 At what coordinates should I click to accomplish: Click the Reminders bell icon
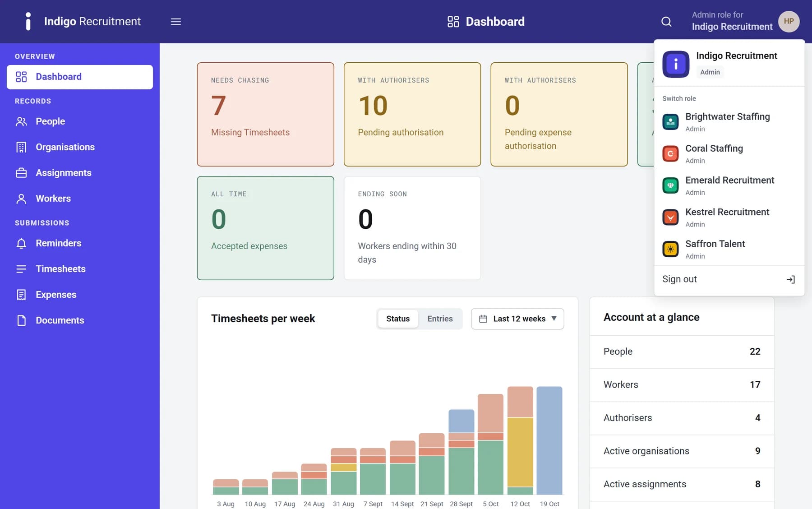[21, 243]
